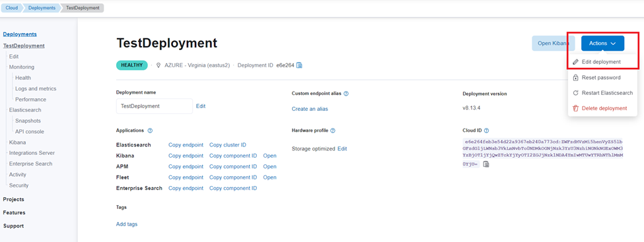Viewport: 644px width, 242px height.
Task: Click the v8.13.4 deployment version
Action: pos(471,108)
